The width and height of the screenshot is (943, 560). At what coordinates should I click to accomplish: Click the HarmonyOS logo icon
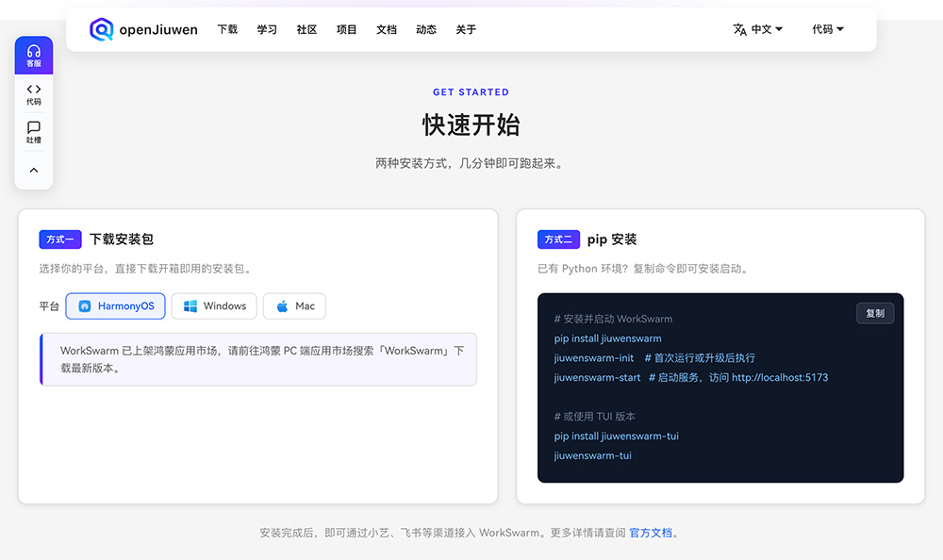coord(85,306)
